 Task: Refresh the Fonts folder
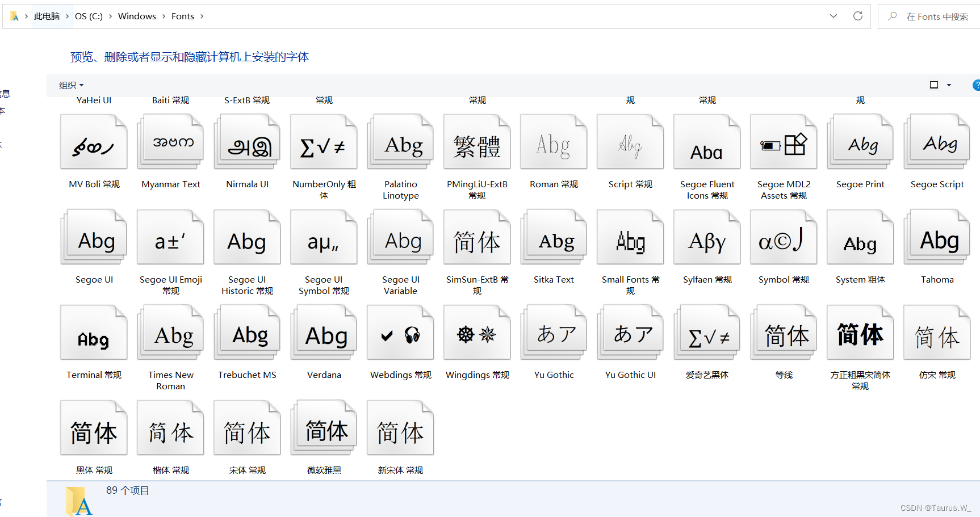pos(858,16)
